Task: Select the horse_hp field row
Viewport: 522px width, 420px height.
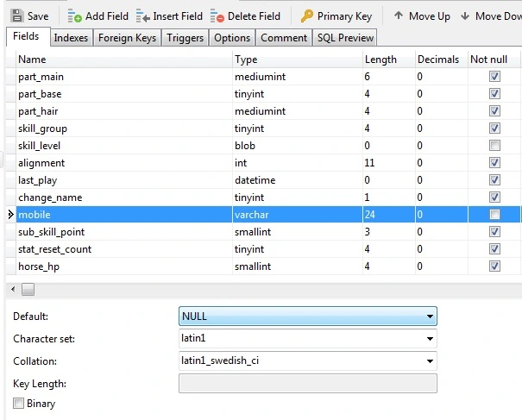Action: (121, 266)
